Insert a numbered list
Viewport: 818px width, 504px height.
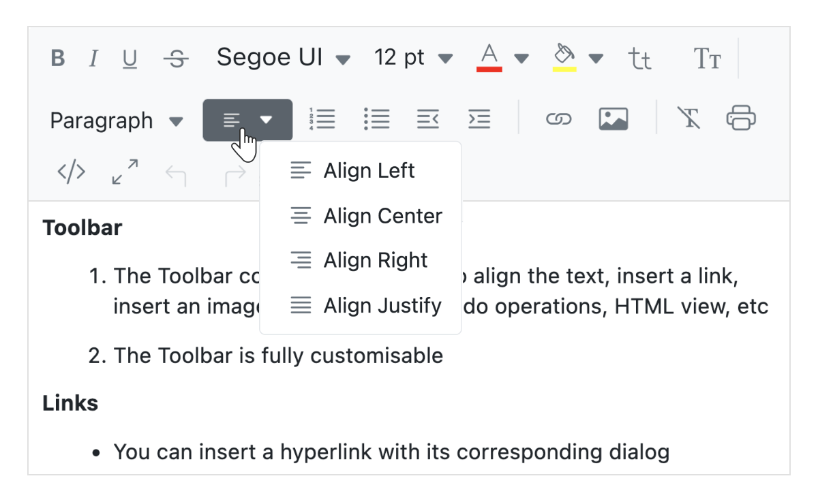coord(322,119)
